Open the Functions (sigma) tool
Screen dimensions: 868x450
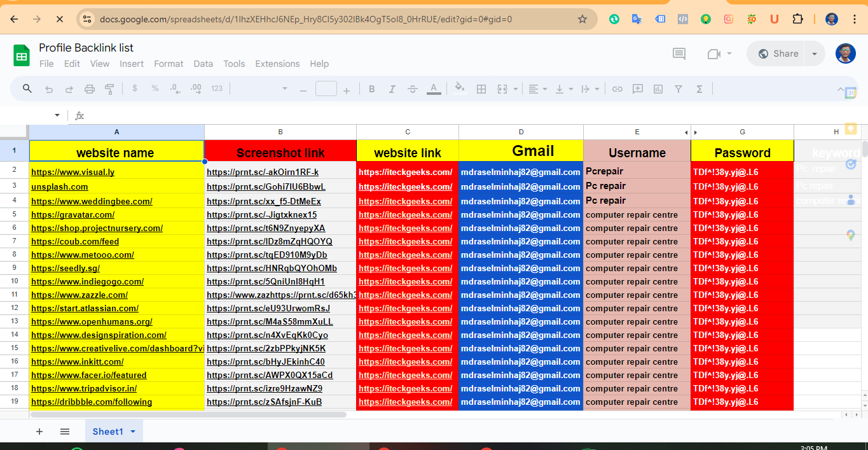coord(699,88)
